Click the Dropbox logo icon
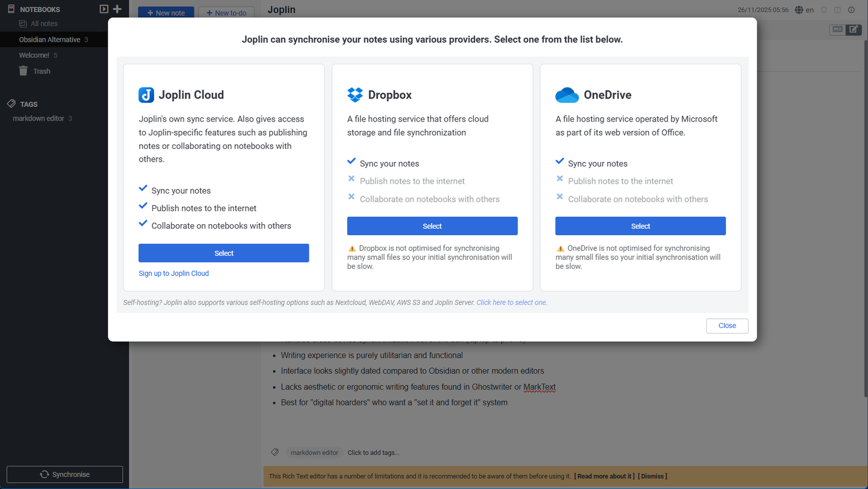The height and width of the screenshot is (489, 868). 355,94
